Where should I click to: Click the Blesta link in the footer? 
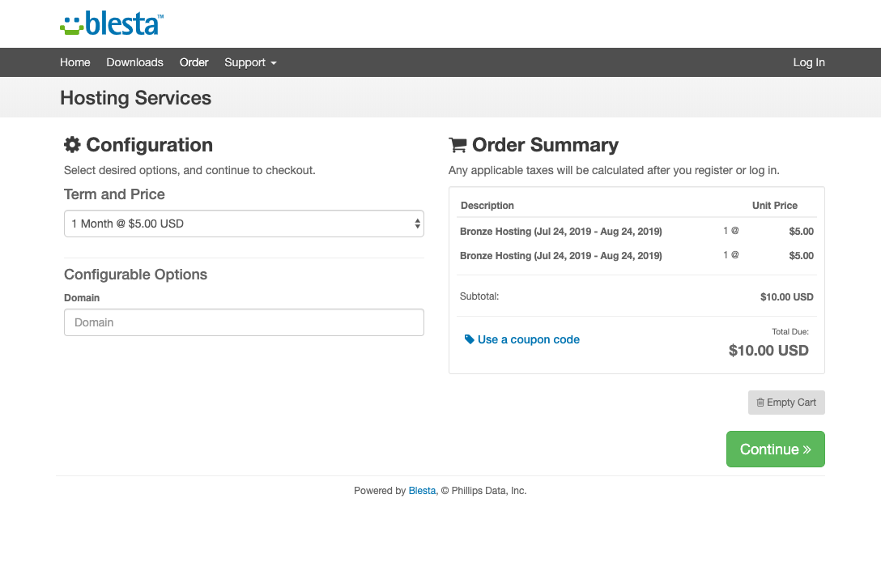coord(422,490)
